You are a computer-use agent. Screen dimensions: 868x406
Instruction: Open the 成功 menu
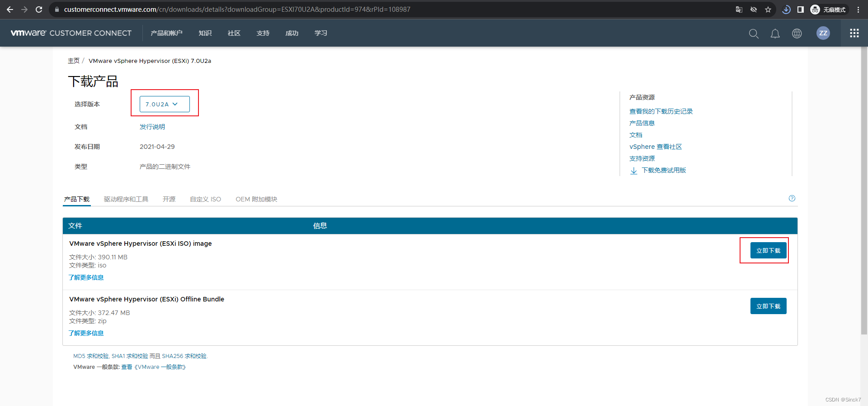coord(292,33)
